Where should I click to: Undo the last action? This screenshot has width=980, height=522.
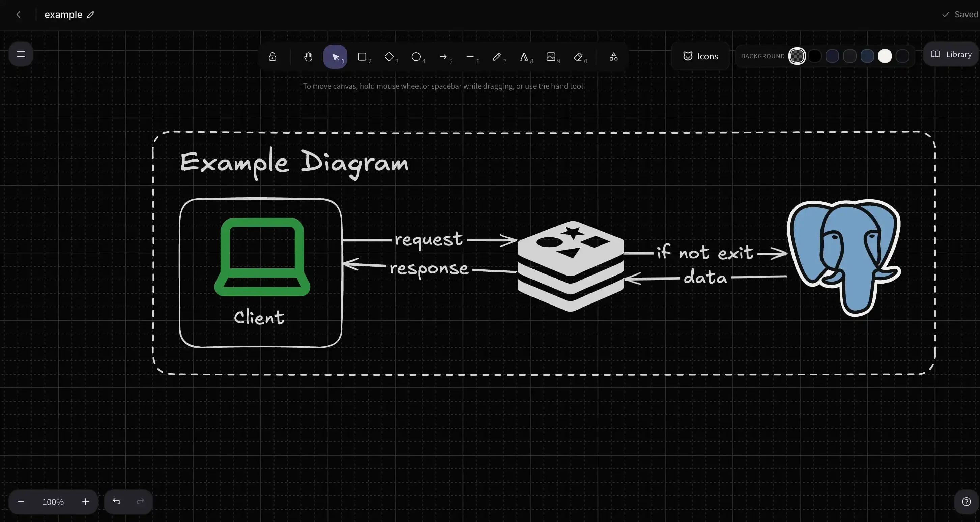click(116, 501)
